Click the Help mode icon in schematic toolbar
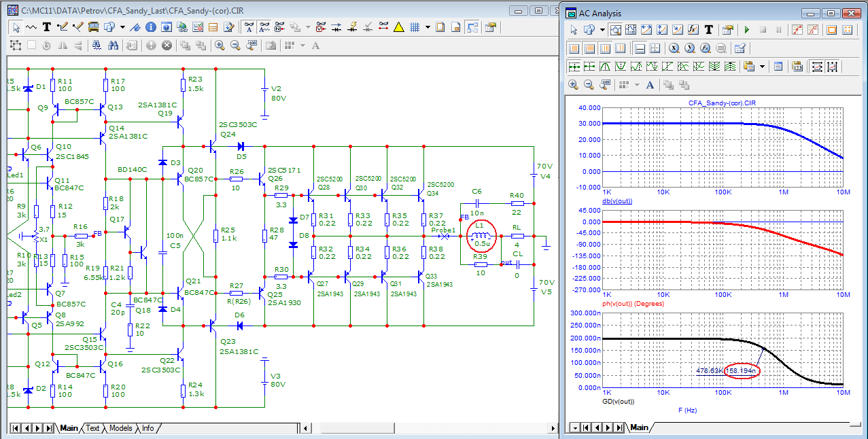Viewport: 868px width, 439px height. tap(166, 27)
